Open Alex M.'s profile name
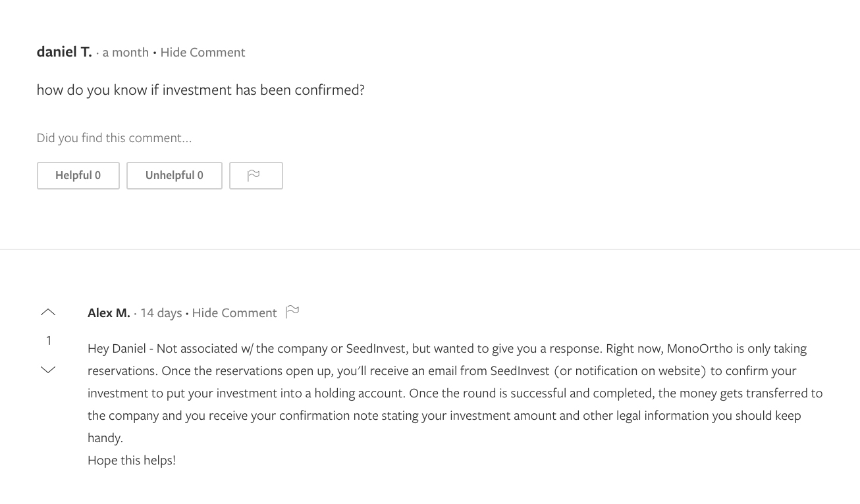 click(109, 313)
